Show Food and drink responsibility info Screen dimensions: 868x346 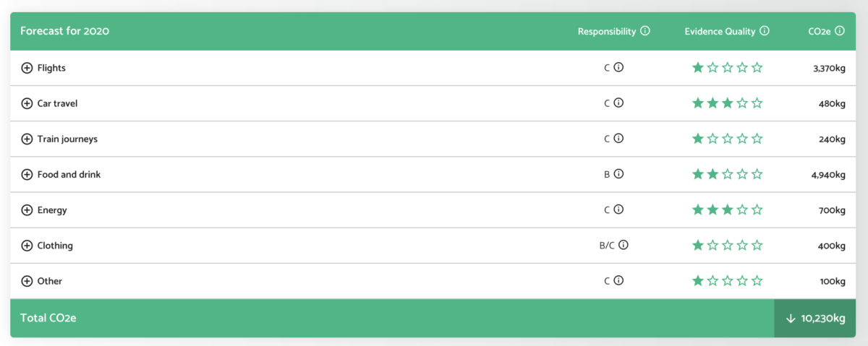tap(618, 174)
